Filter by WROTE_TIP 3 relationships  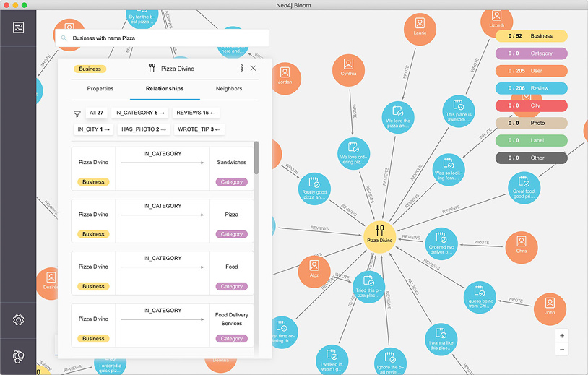(199, 129)
